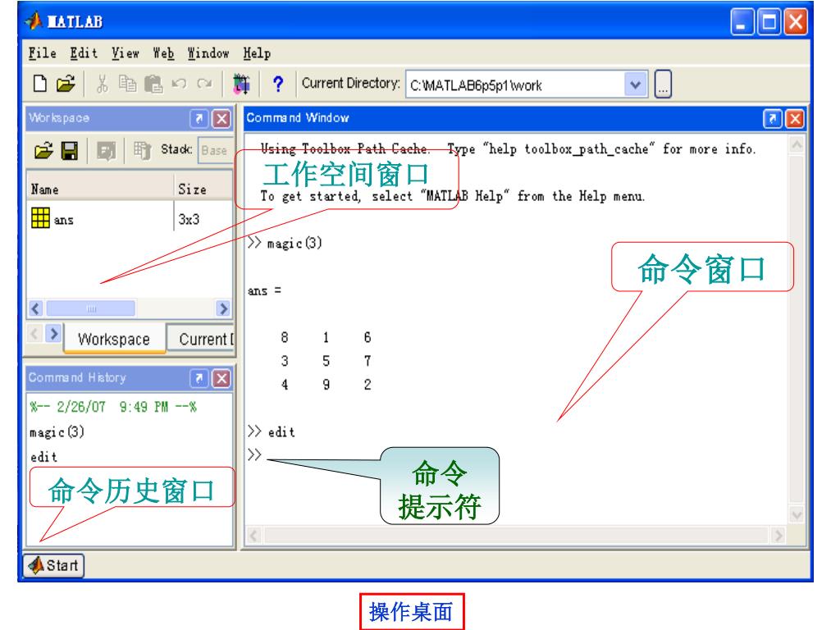Open Simulink library icon in toolbar
This screenshot has width=840, height=630.
point(241,84)
